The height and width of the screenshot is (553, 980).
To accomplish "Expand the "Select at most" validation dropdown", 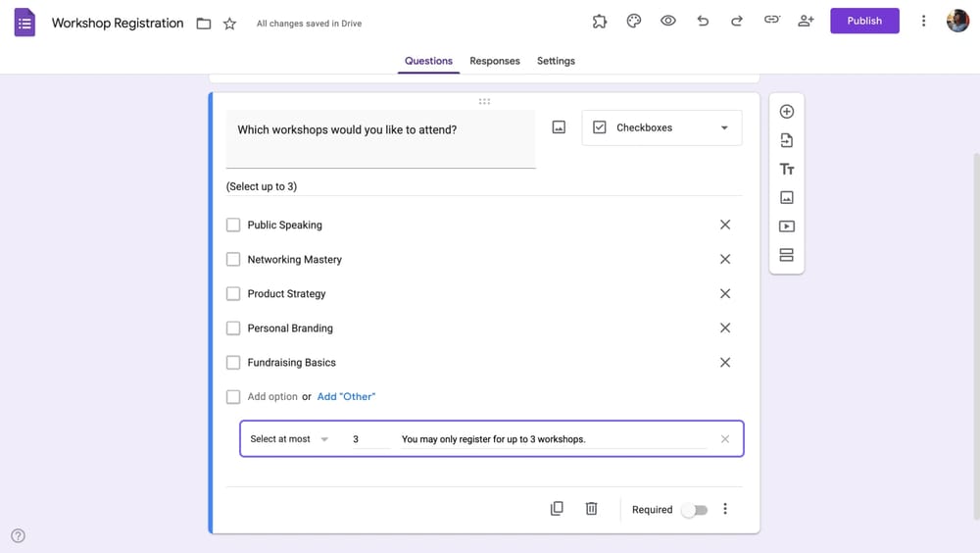I will point(289,439).
